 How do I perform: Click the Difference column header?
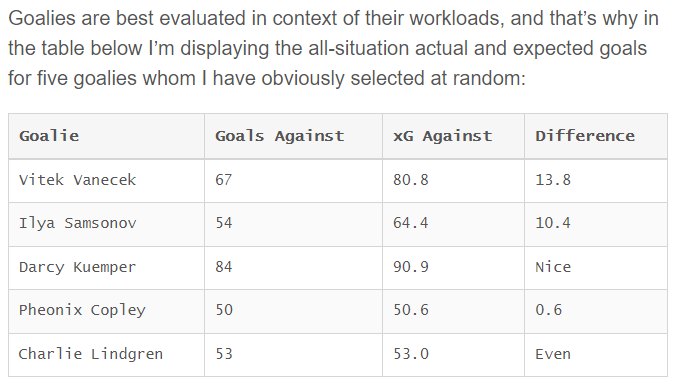click(x=596, y=136)
